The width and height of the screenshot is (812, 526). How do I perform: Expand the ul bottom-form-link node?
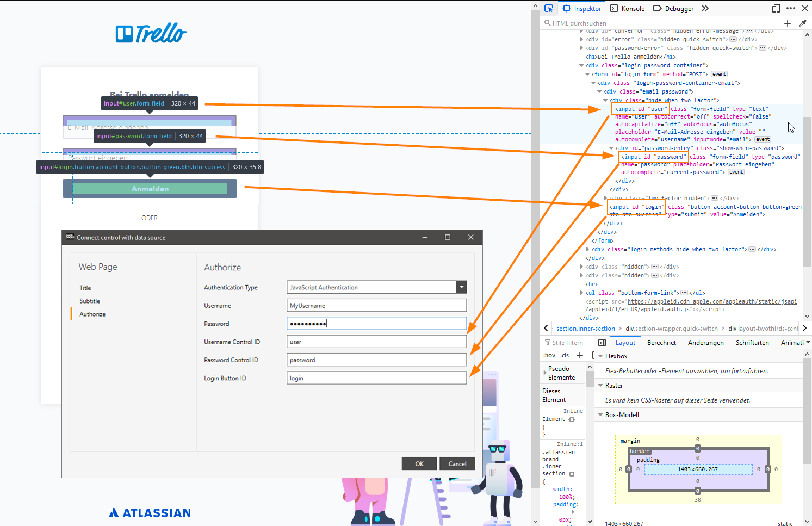pyautogui.click(x=581, y=293)
